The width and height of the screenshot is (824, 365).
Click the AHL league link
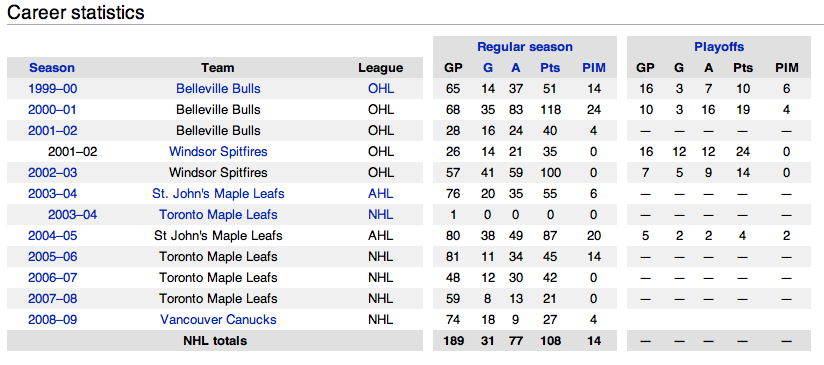click(x=381, y=194)
